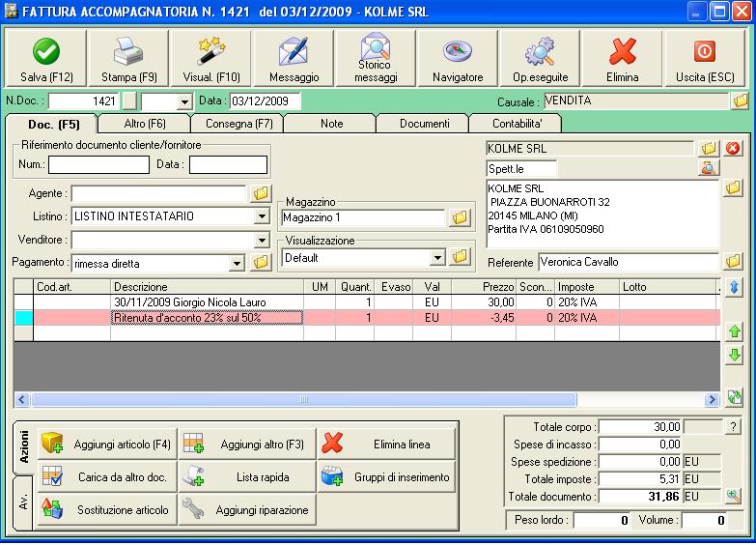Print document with Stampa (F9)
Screen dimensions: 756x545
pos(128,59)
